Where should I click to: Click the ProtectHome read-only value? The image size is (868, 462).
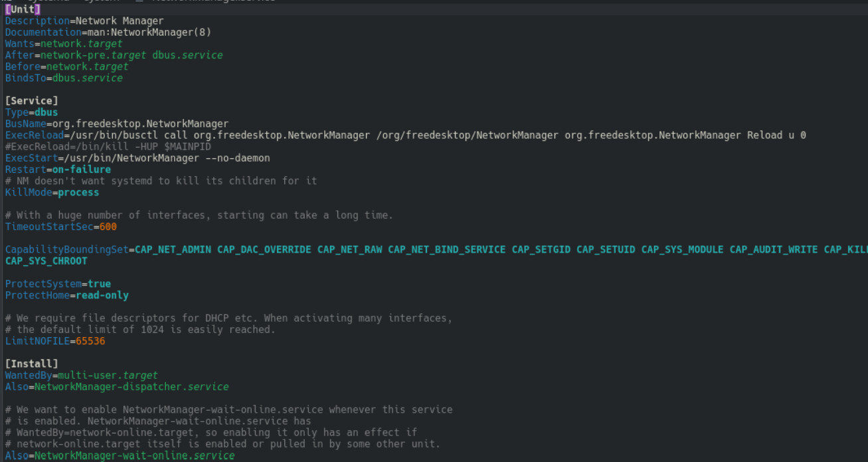tap(102, 295)
